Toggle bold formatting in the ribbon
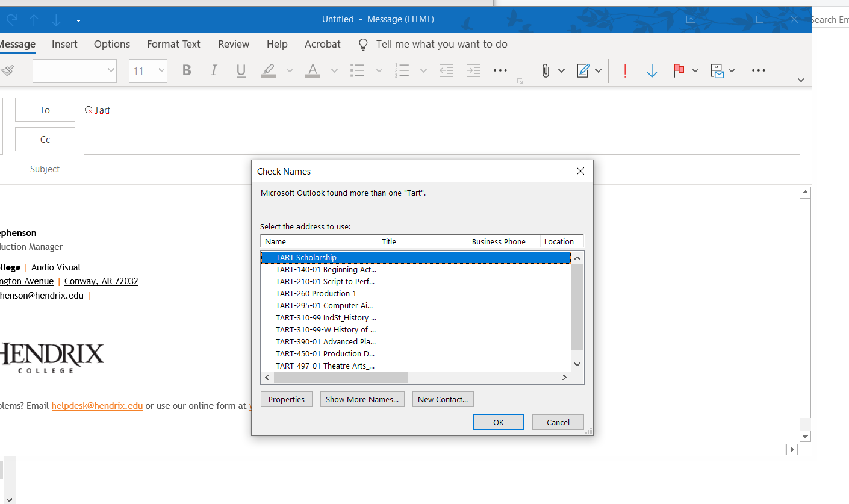 [x=187, y=71]
